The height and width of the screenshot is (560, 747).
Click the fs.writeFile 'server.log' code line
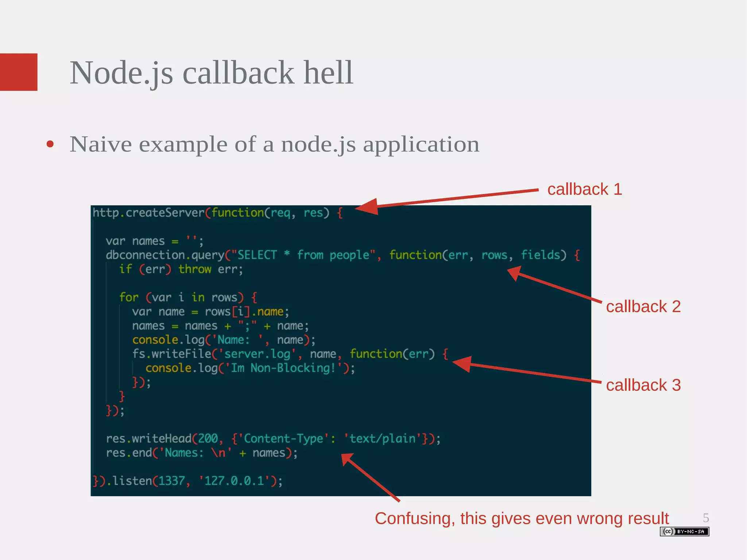point(290,354)
